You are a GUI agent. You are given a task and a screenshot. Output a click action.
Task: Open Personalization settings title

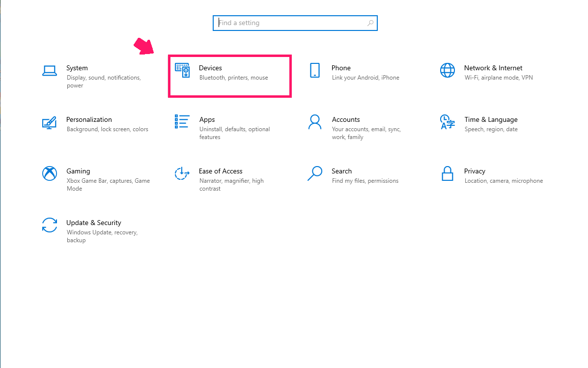point(89,119)
